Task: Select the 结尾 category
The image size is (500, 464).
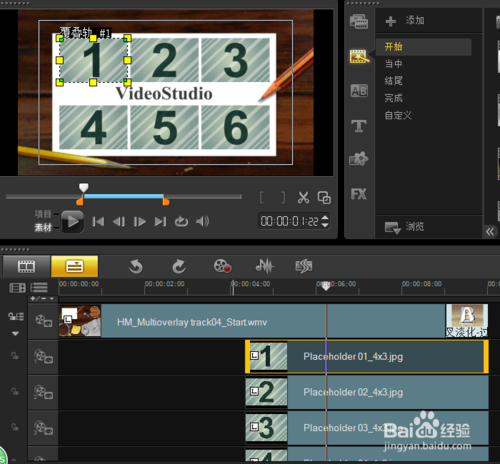Action: pos(394,81)
